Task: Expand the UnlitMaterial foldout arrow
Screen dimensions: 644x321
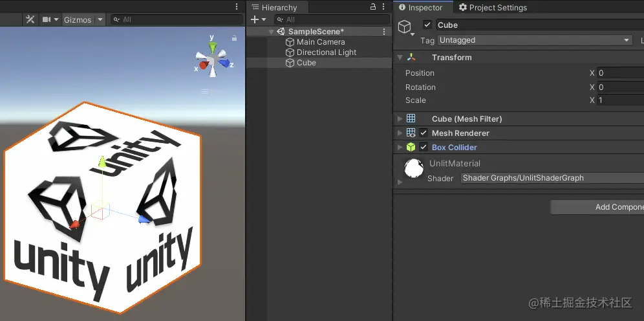Action: tap(400, 182)
